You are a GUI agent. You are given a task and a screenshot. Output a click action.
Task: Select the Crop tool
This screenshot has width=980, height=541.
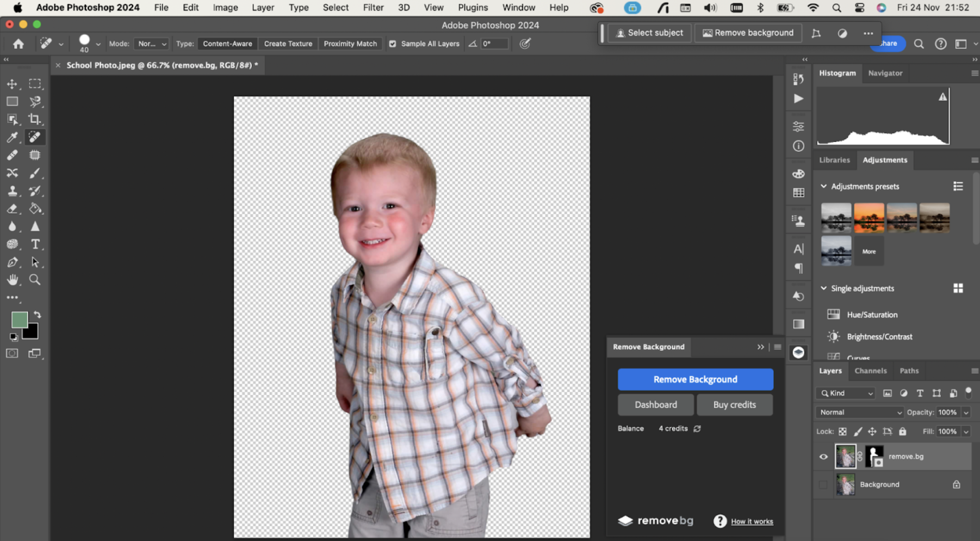click(x=35, y=119)
